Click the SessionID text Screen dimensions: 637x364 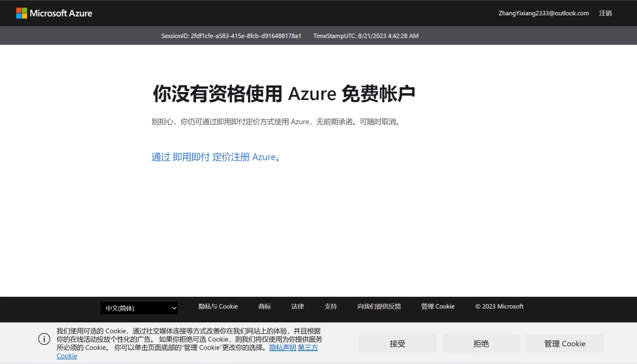coord(231,36)
